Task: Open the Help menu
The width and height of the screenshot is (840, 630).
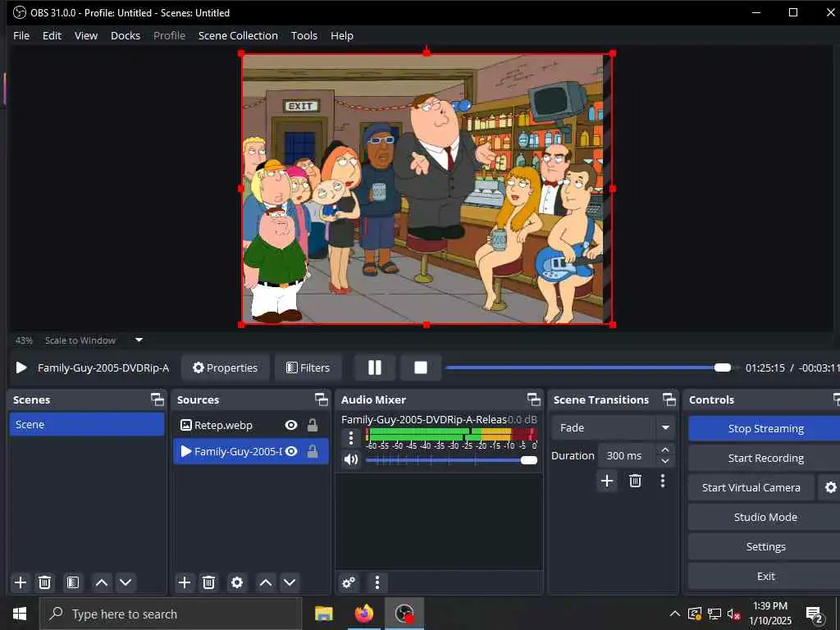Action: [342, 35]
